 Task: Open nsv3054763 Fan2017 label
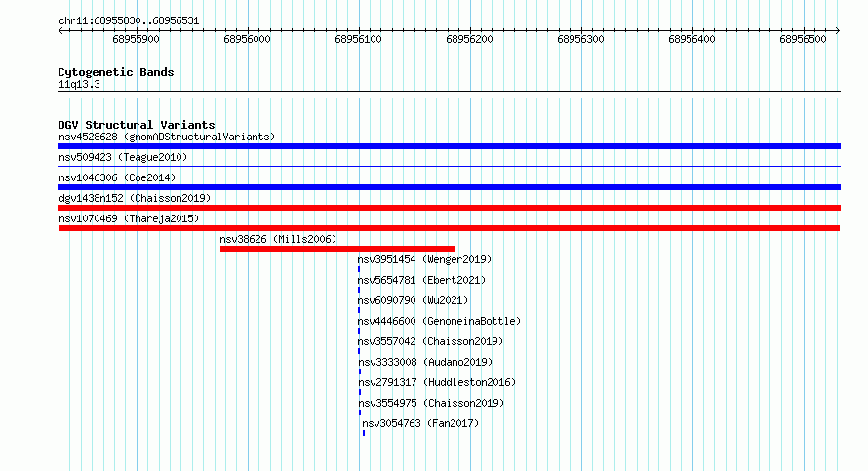point(420,423)
